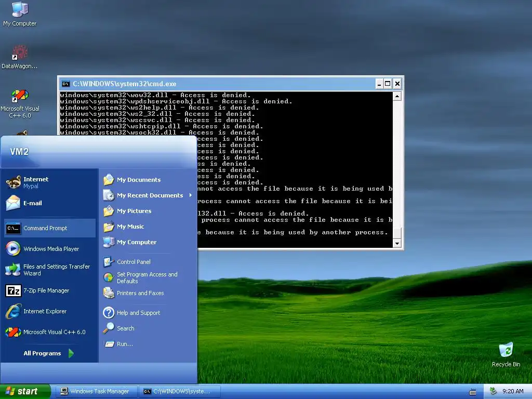Open Microsoft Visual C++ 6.0 in Start menu
Image resolution: width=532 pixels, height=399 pixels.
pyautogui.click(x=49, y=332)
